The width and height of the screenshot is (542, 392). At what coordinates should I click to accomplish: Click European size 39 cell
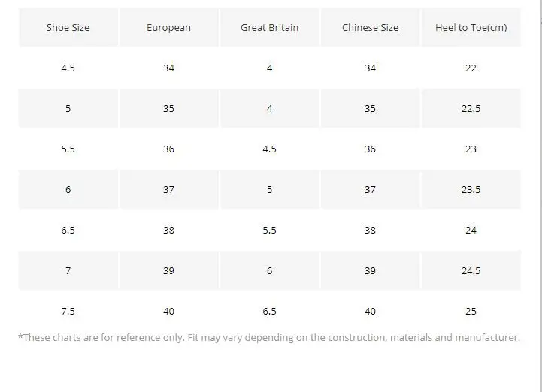168,271
